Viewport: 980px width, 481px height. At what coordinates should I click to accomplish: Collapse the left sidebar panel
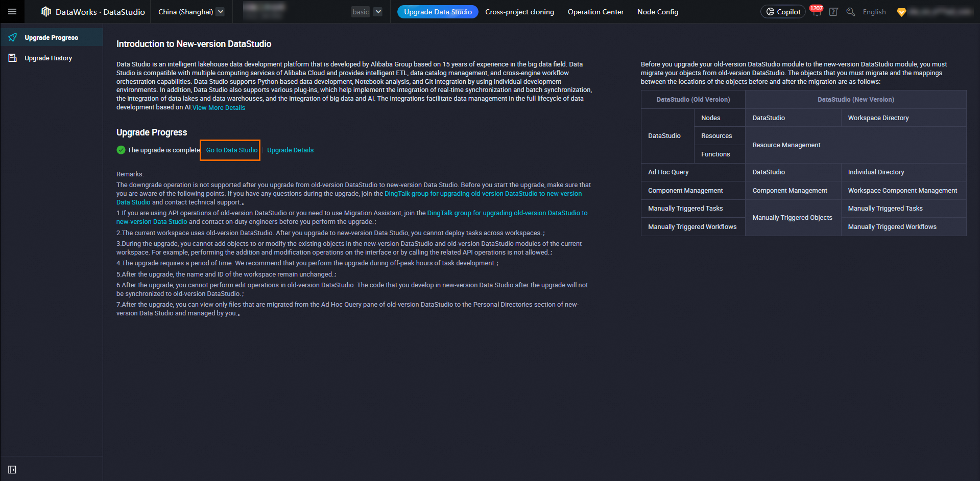pyautogui.click(x=12, y=469)
